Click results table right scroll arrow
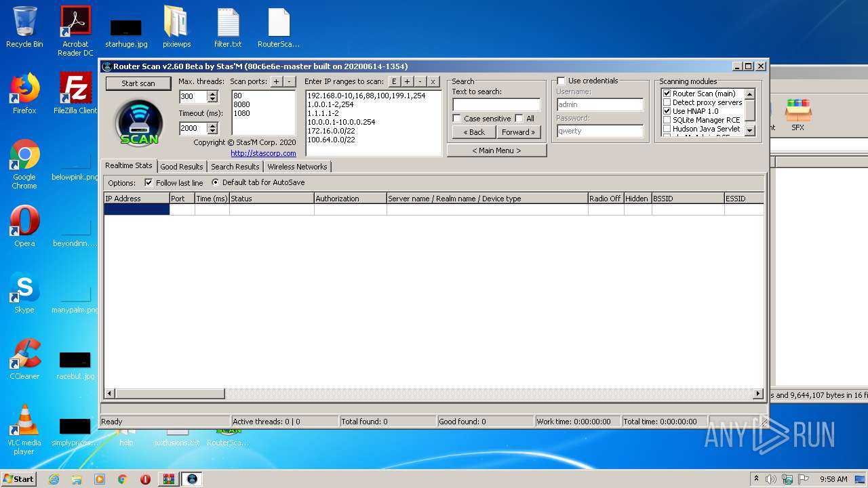Image resolution: width=868 pixels, height=488 pixels. tap(758, 393)
